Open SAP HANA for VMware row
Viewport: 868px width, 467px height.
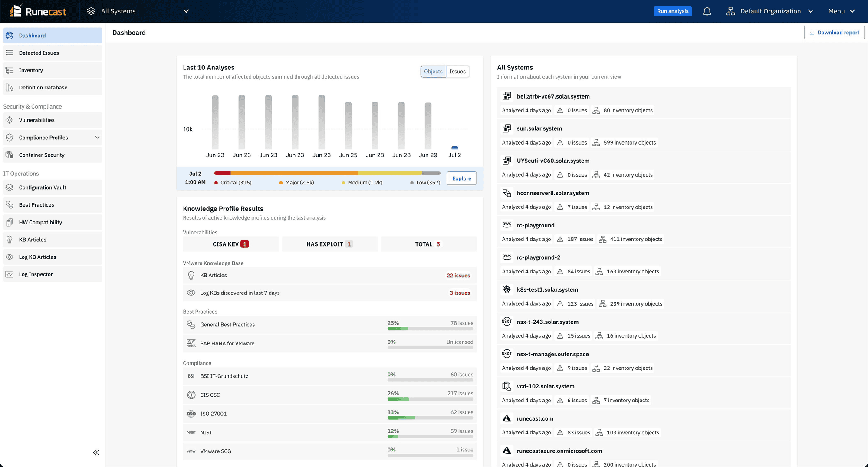[x=330, y=343]
